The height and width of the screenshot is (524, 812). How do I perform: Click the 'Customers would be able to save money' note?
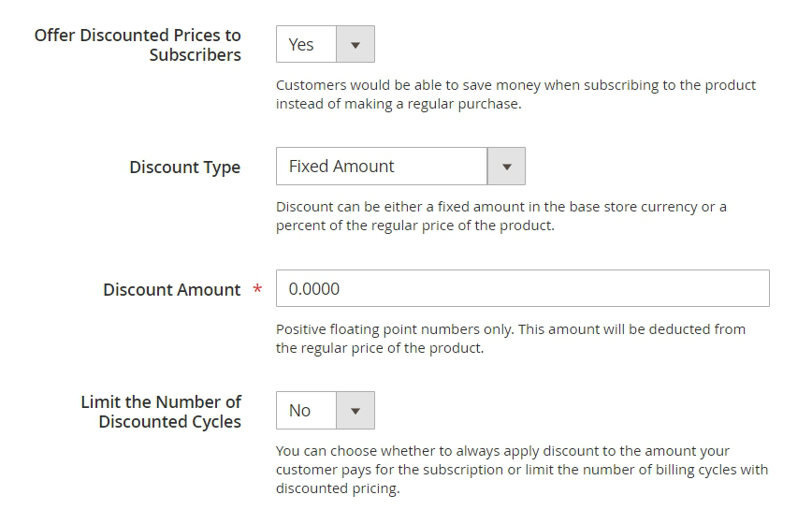515,85
